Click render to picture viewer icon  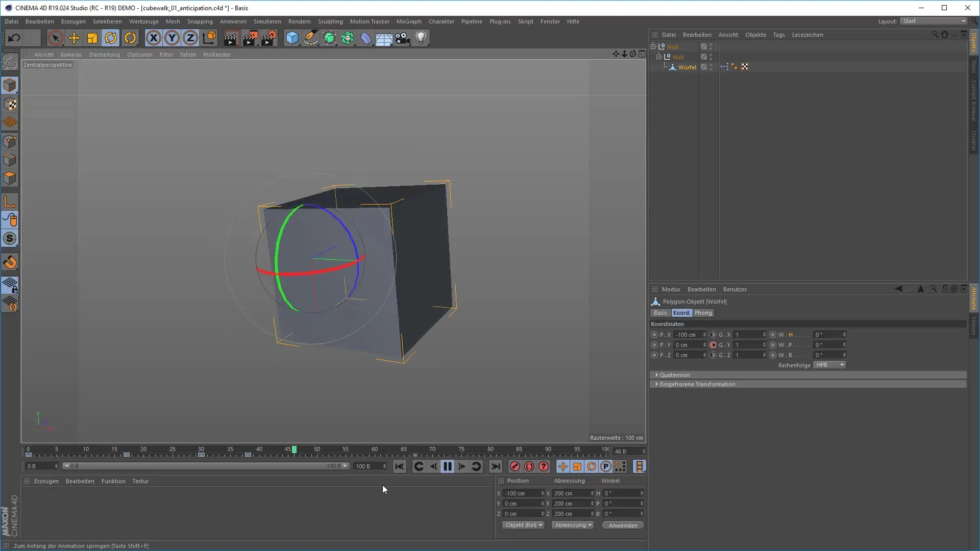tap(250, 38)
